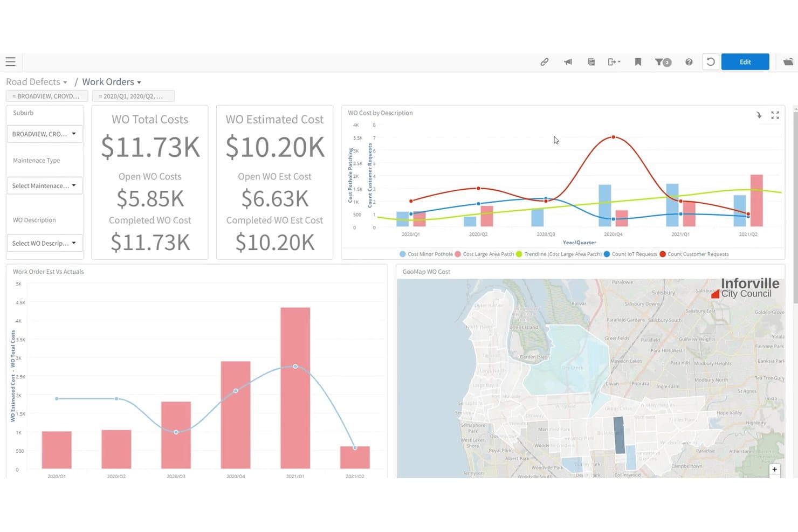The height and width of the screenshot is (532, 798).
Task: Click the bookmark icon in toolbar
Action: pos(638,62)
